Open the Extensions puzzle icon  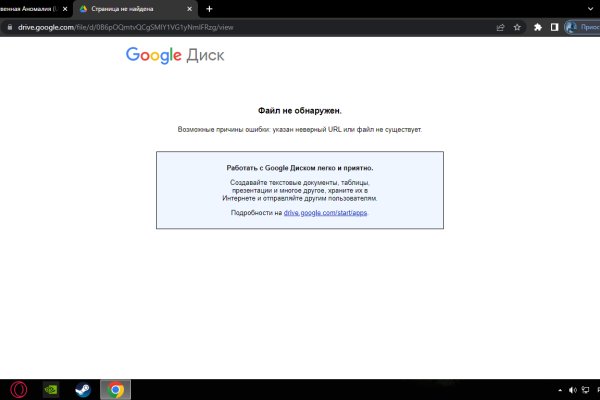538,28
